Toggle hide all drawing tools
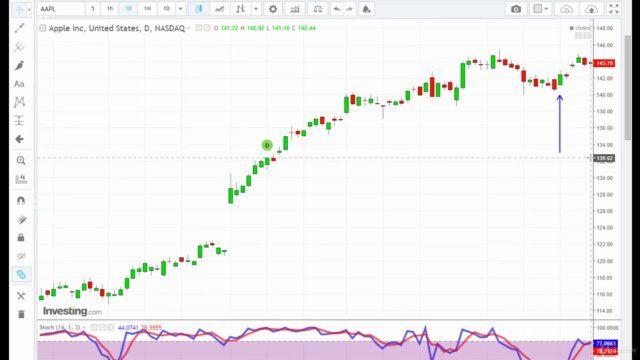 [x=21, y=256]
